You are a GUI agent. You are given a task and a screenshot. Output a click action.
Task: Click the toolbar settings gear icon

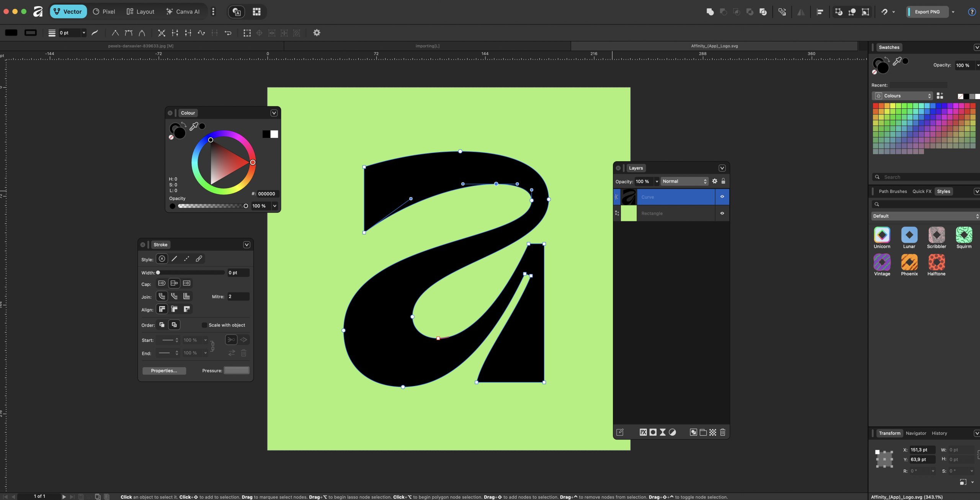(317, 33)
